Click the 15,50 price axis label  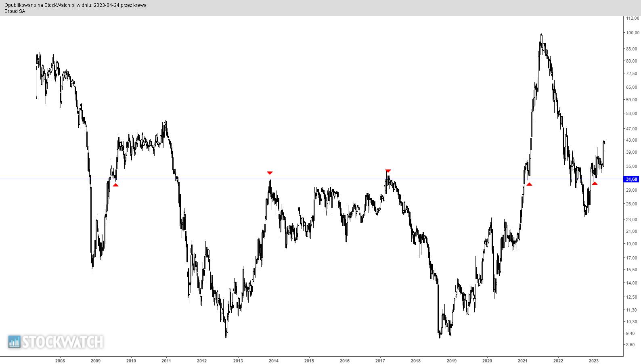click(632, 270)
